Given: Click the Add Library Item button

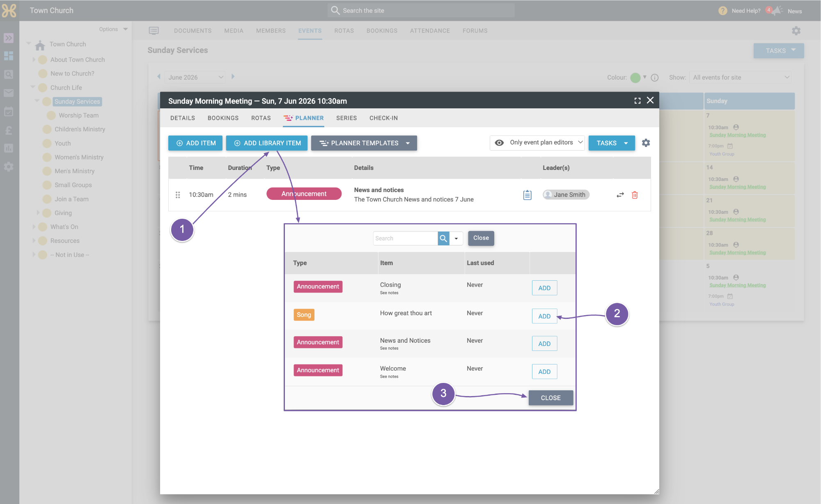Looking at the screenshot, I should (267, 143).
